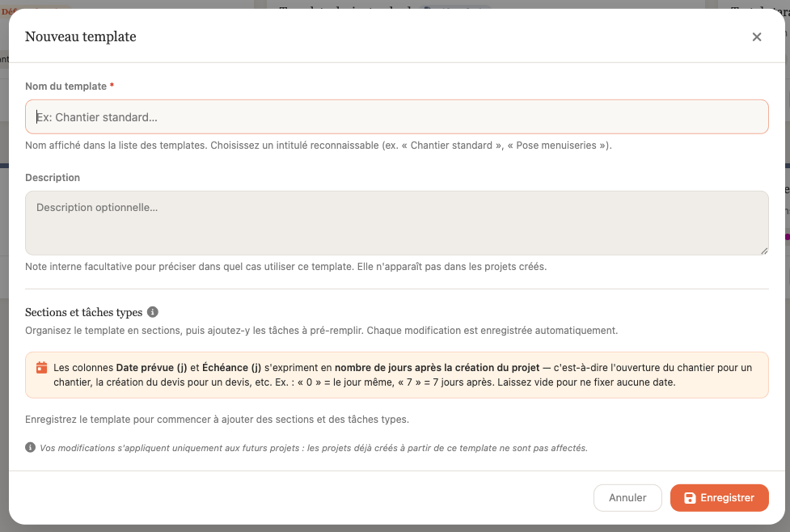Image resolution: width=790 pixels, height=532 pixels.
Task: Click the info icon beside Sections et tâches types
Action: [153, 312]
